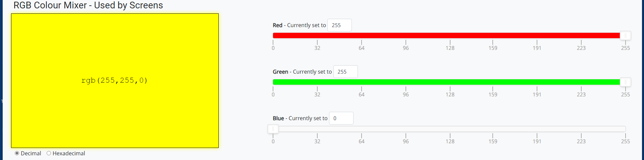Set Green slider to the 191 mark

click(x=537, y=82)
